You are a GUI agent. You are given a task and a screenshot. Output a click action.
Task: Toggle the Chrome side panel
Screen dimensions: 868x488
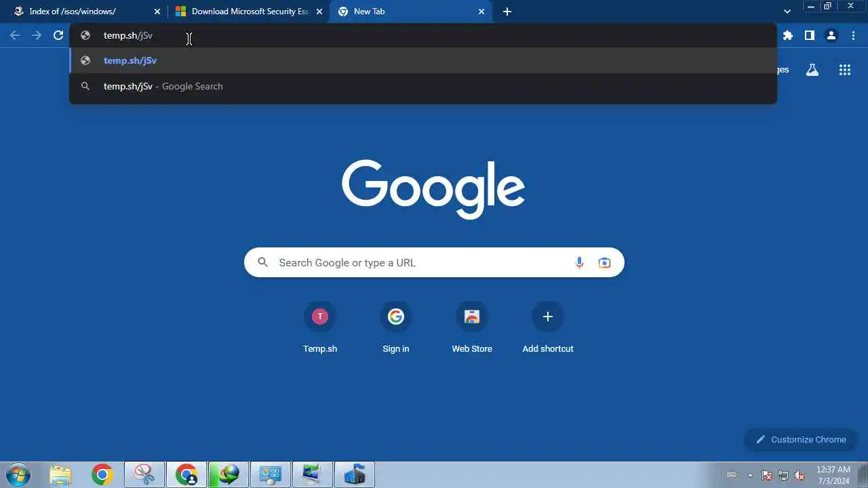[810, 35]
